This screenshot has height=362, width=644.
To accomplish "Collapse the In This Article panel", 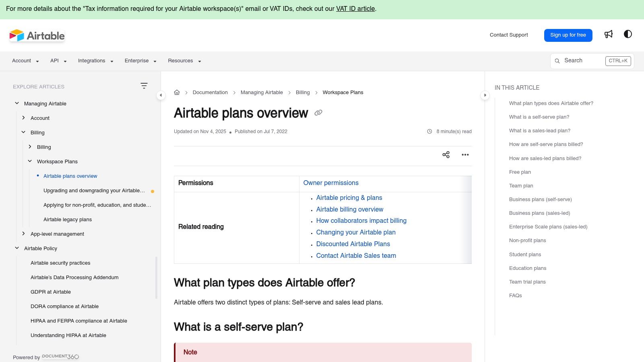I will [485, 95].
